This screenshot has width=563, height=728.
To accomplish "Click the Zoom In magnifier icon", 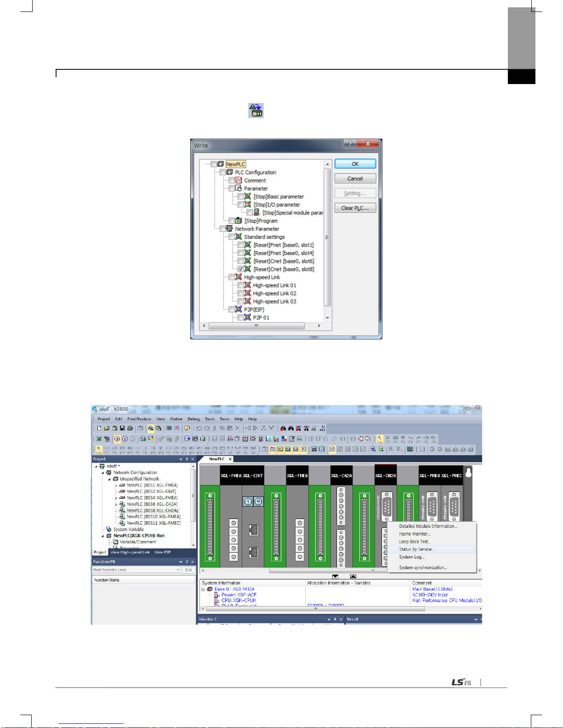I will [373, 449].
